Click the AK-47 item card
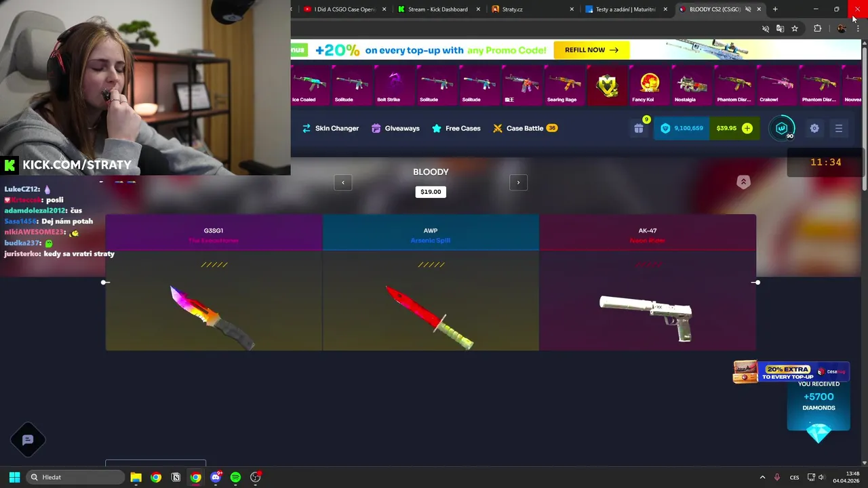 (648, 283)
